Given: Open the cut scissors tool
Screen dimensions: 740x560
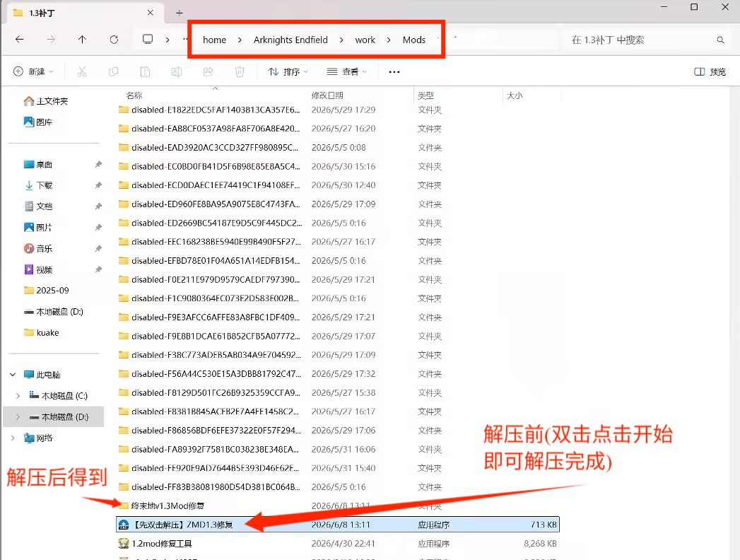Looking at the screenshot, I should (x=82, y=72).
